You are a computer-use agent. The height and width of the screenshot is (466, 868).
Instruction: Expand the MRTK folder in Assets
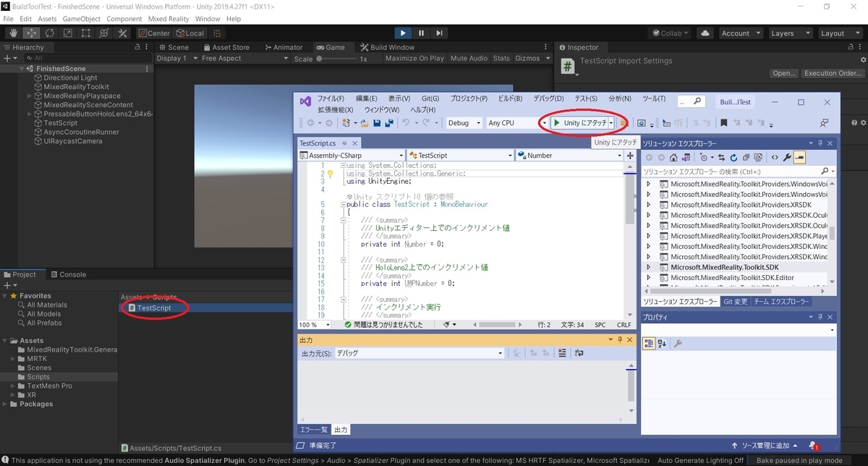14,358
